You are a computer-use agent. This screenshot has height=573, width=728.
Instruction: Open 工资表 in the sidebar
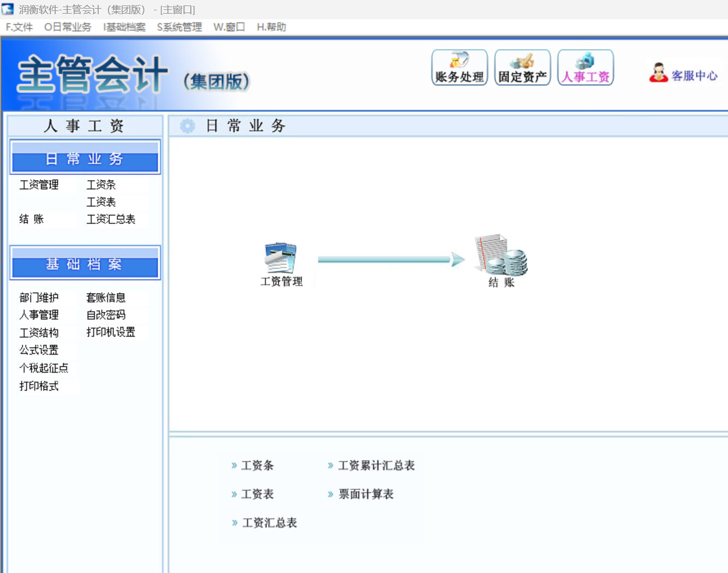(101, 202)
